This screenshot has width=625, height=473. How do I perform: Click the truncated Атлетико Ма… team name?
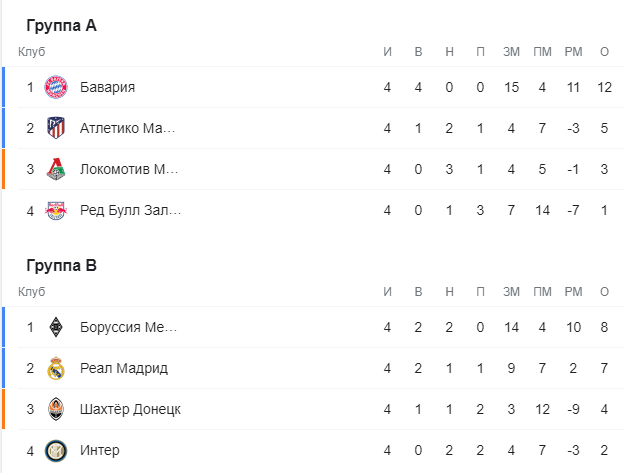click(127, 128)
